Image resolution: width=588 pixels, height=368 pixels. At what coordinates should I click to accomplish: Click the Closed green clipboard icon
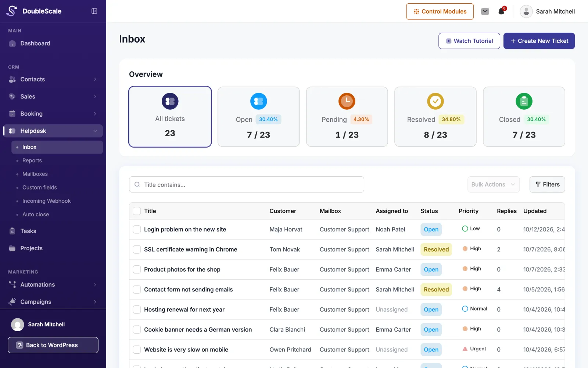(x=524, y=101)
